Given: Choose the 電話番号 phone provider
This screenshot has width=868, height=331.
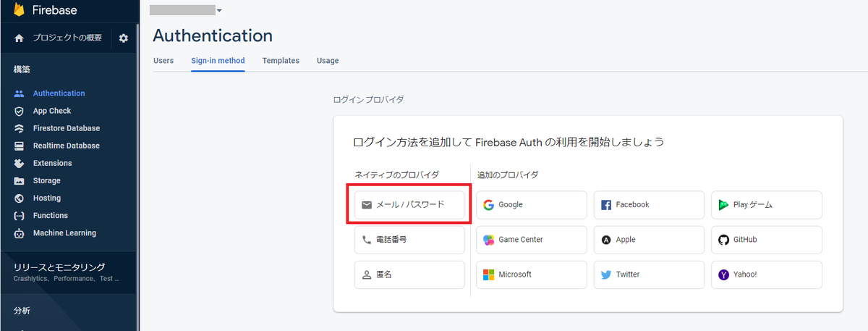Looking at the screenshot, I should coord(409,240).
